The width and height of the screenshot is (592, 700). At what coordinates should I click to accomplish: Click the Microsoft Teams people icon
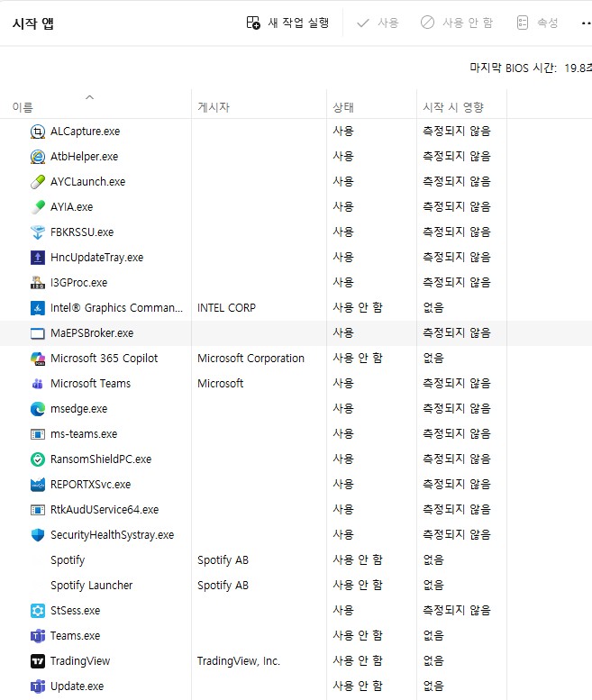[x=38, y=384]
